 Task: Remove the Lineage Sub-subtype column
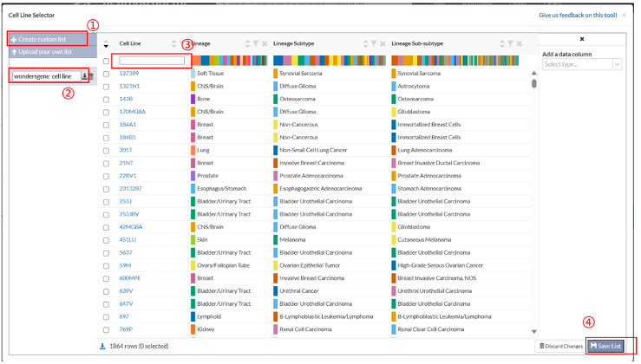coord(520,43)
